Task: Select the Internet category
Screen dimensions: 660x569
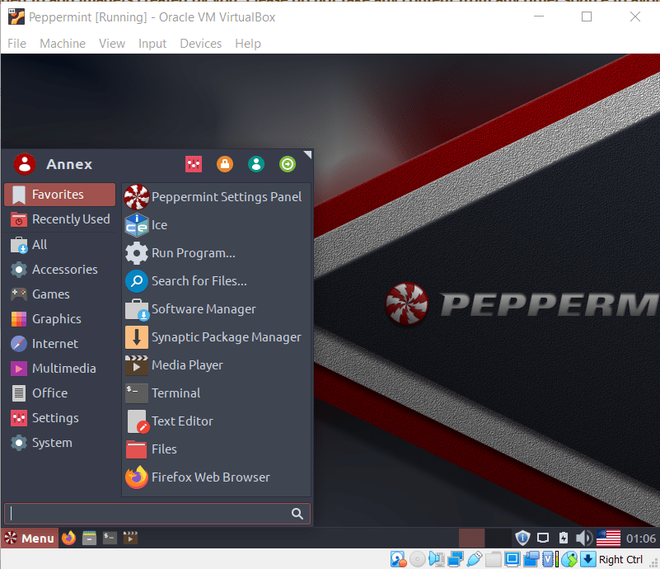Action: (59, 344)
